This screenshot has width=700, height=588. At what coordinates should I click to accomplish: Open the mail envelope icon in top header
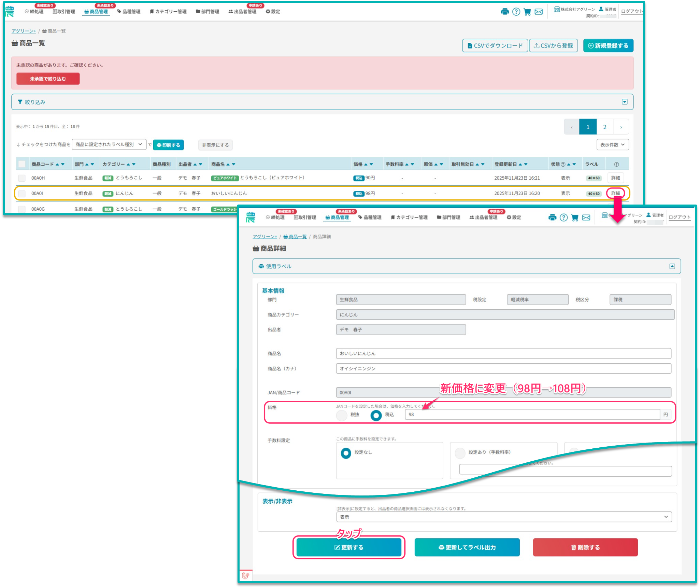(x=539, y=12)
